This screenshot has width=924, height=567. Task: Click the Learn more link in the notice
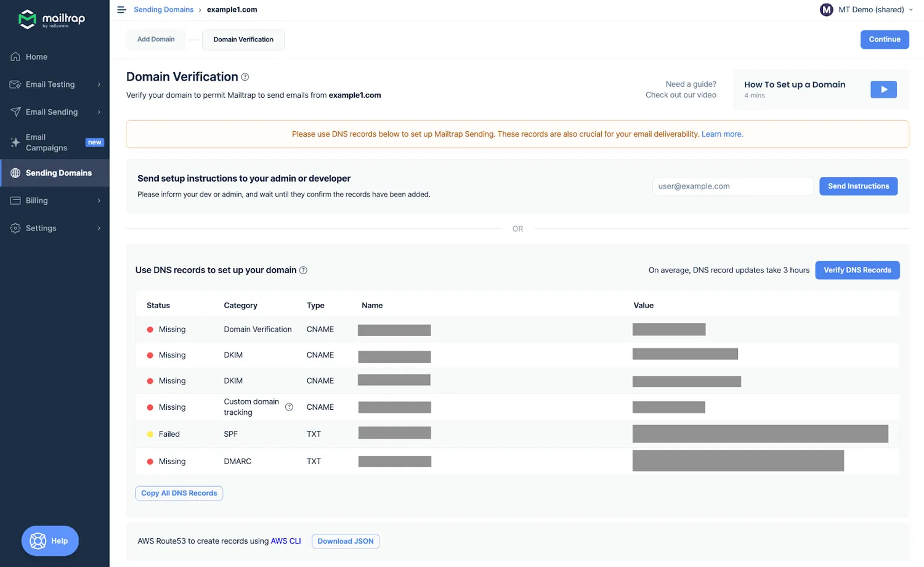click(722, 134)
